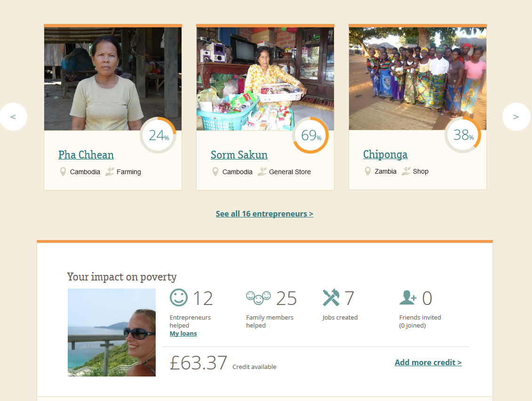Click the See all 16 entrepreneurs link
Image resolution: width=532 pixels, height=401 pixels.
coord(265,213)
